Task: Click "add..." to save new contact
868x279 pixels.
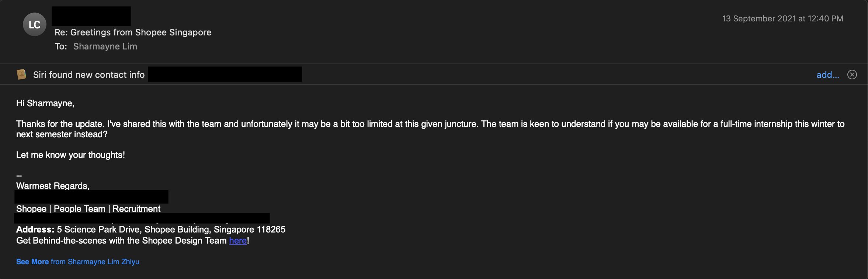Action: click(x=827, y=75)
